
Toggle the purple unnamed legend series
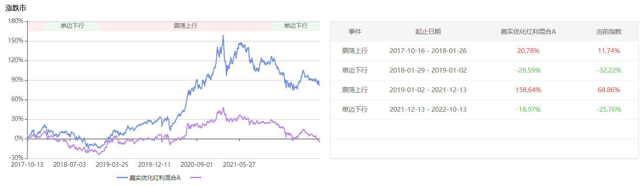[x=196, y=177]
